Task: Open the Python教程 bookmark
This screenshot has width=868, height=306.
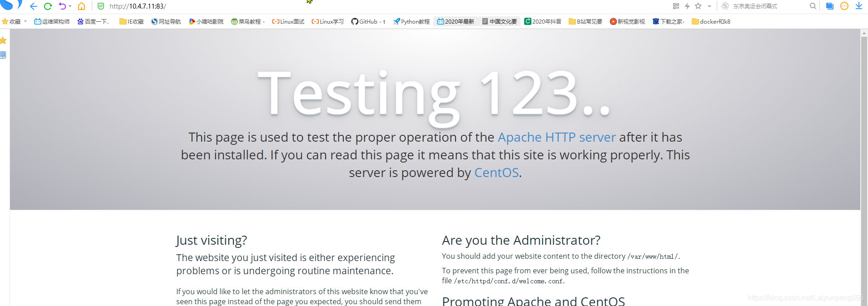Action: [x=412, y=21]
